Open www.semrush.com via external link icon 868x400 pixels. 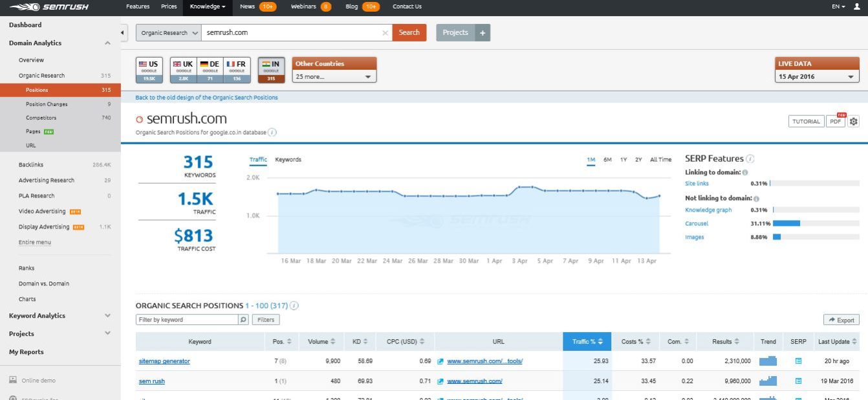point(442,381)
